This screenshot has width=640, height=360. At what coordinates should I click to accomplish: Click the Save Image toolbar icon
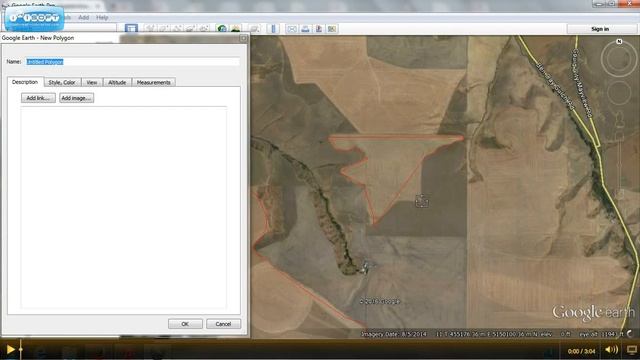pos(319,29)
